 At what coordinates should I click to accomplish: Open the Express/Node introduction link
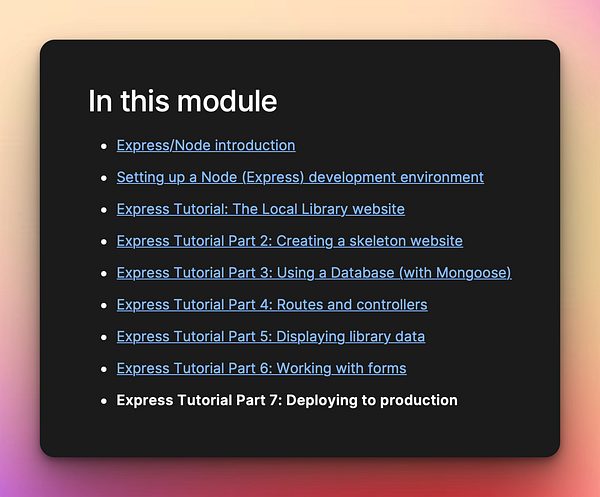click(206, 145)
